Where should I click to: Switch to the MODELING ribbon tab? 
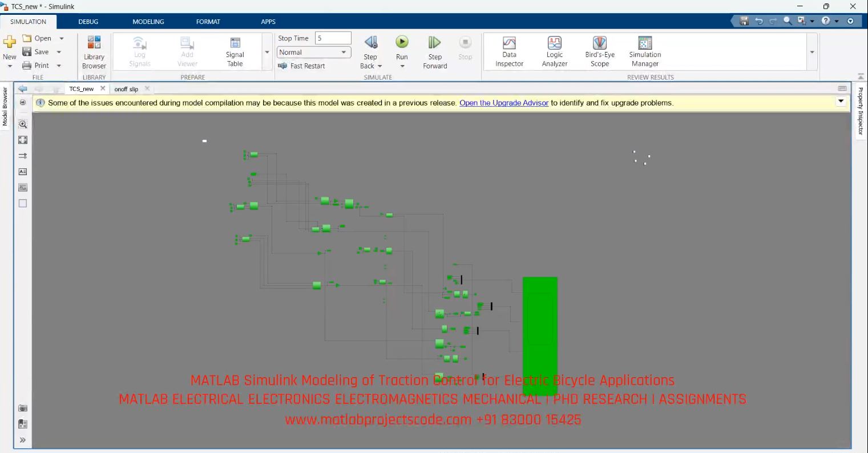tap(148, 22)
